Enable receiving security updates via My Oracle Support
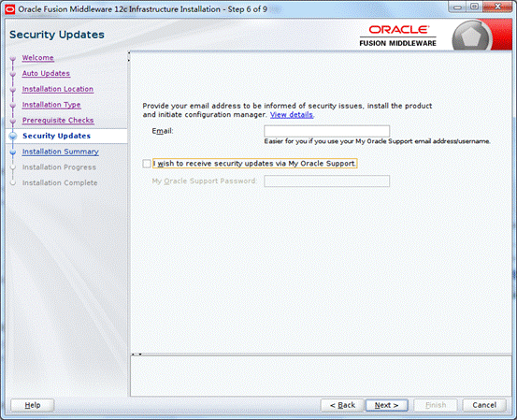The height and width of the screenshot is (420, 517). 147,164
